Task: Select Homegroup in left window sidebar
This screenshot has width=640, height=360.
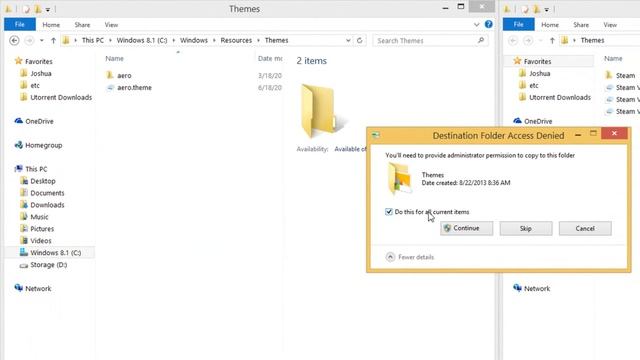Action: (44, 145)
